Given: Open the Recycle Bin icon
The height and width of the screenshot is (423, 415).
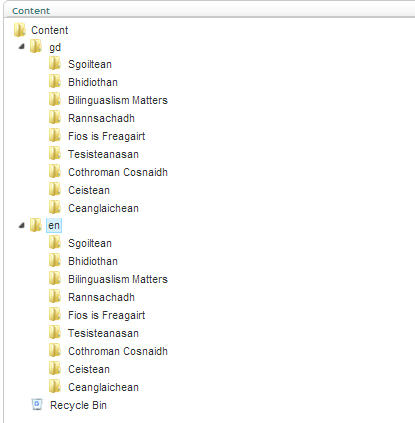Looking at the screenshot, I should (x=37, y=405).
